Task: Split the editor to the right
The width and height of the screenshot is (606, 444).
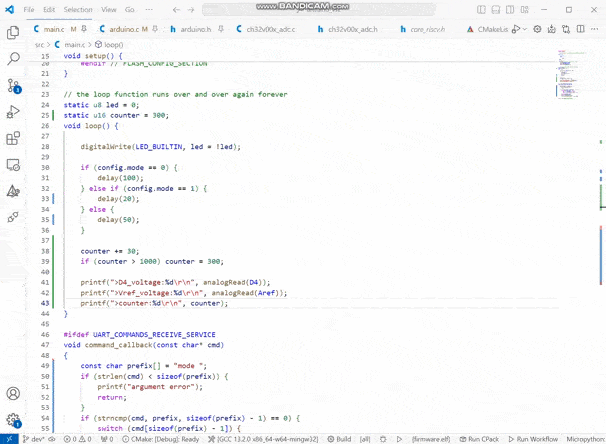Action: click(x=580, y=29)
